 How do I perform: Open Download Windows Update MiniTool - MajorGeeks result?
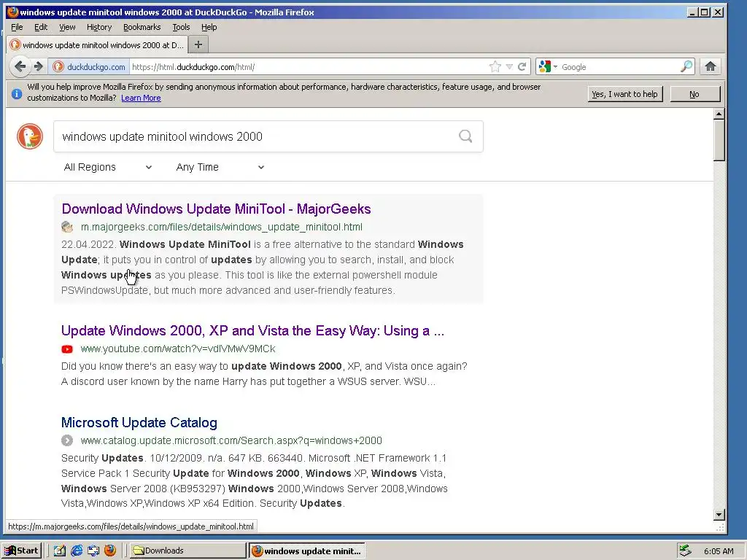pyautogui.click(x=216, y=209)
